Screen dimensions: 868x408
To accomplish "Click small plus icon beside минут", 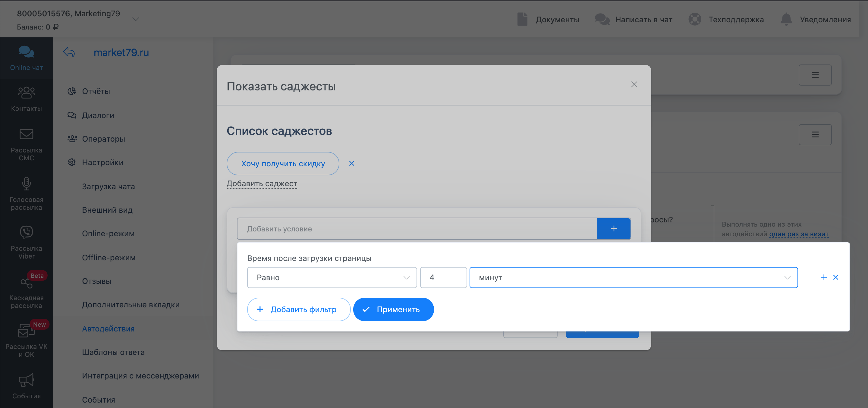I will point(823,277).
